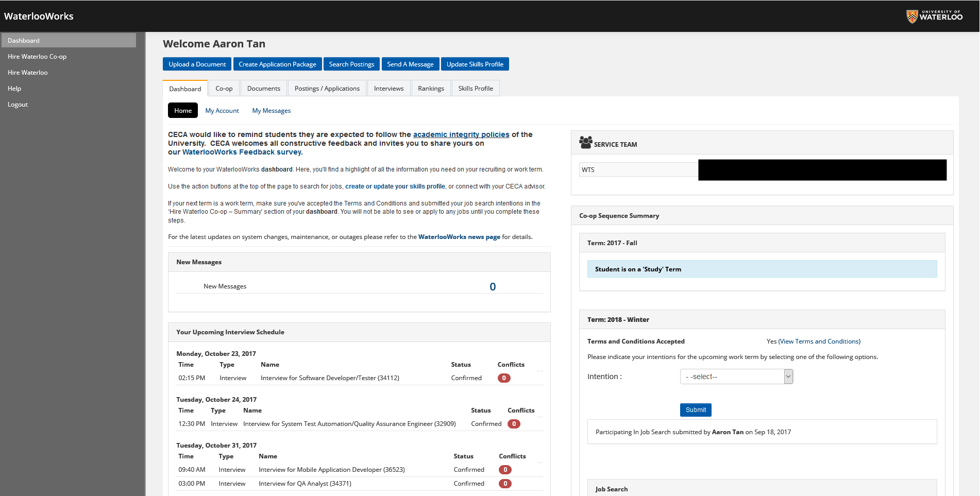
Task: Submit the work term intention
Action: pyautogui.click(x=696, y=410)
